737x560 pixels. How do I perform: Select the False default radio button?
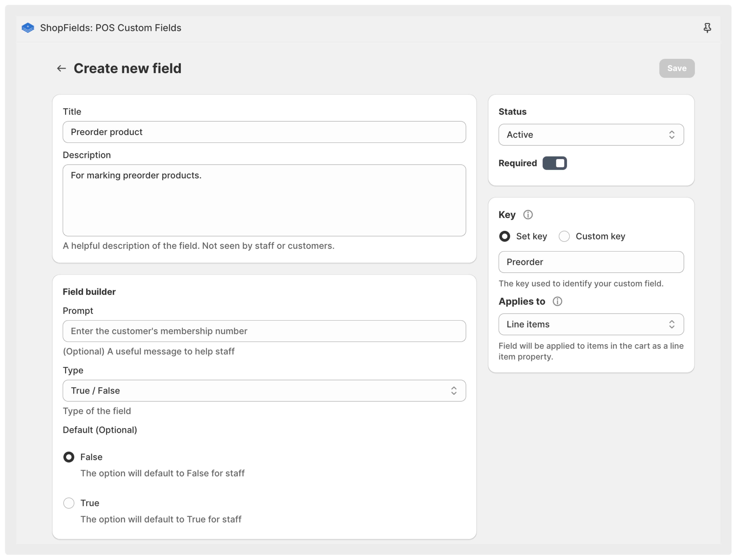(x=69, y=457)
